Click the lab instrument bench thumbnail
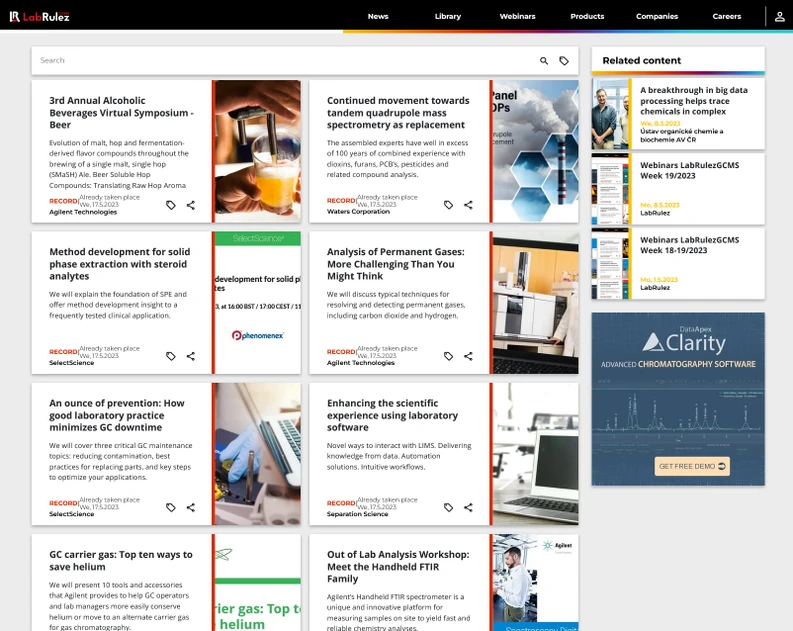This screenshot has width=793, height=631. point(536,302)
